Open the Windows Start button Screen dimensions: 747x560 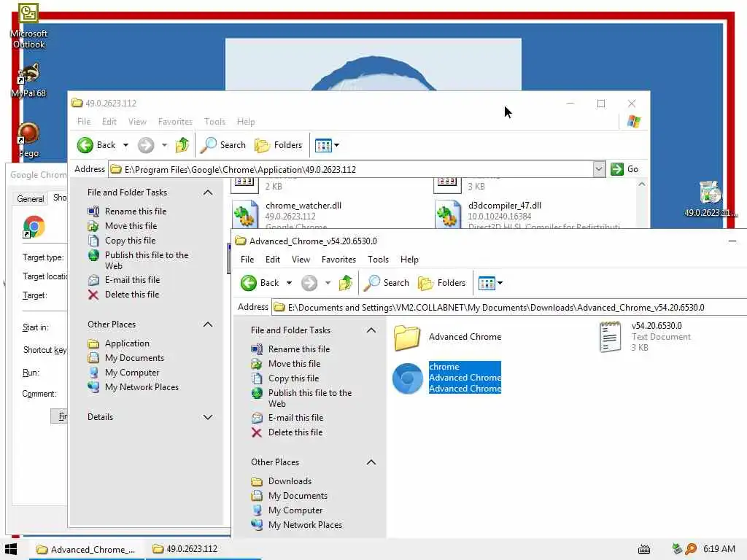[x=12, y=549]
